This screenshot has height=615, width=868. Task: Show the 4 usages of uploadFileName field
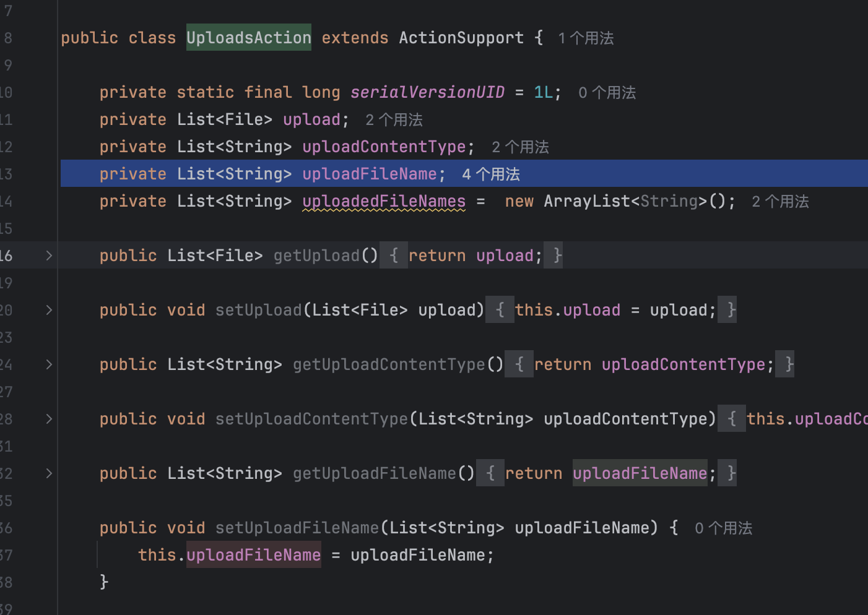pyautogui.click(x=490, y=174)
